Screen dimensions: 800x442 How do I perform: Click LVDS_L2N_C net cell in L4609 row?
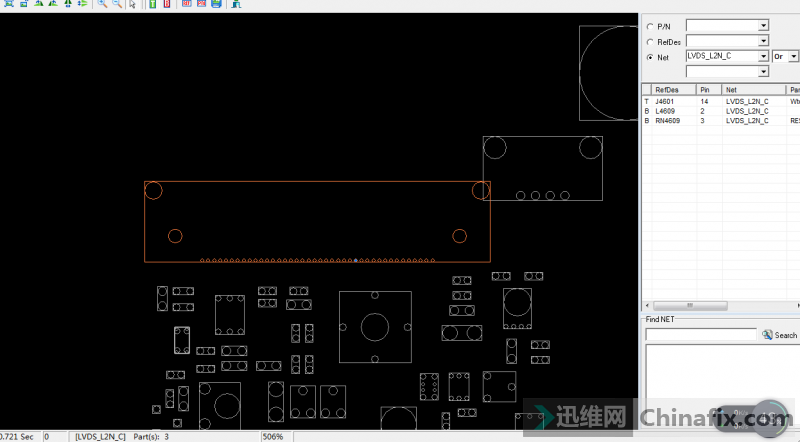747,111
